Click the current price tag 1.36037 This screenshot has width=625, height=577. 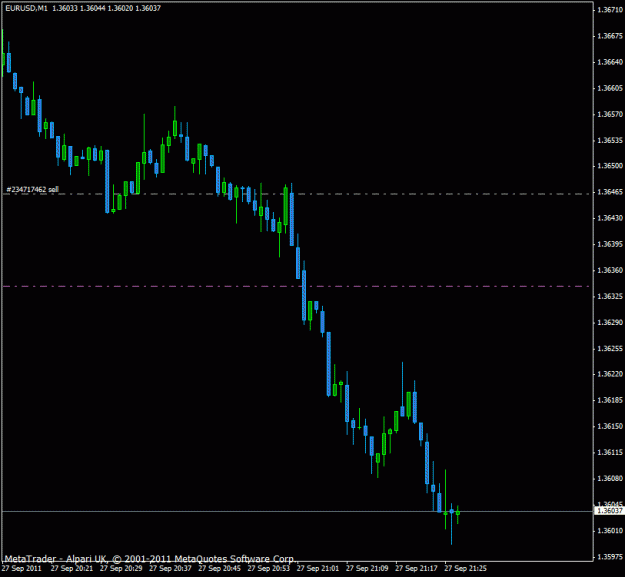tap(609, 510)
